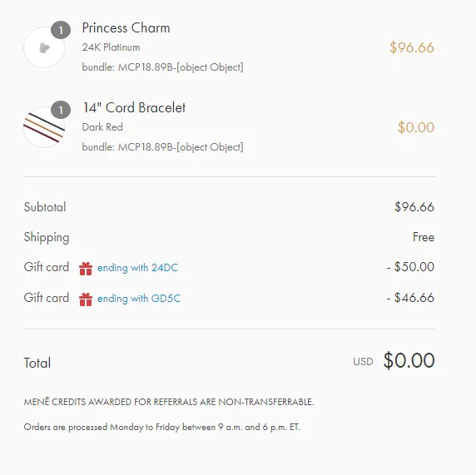Click the $0.00 Cord Bracelet price

416,127
